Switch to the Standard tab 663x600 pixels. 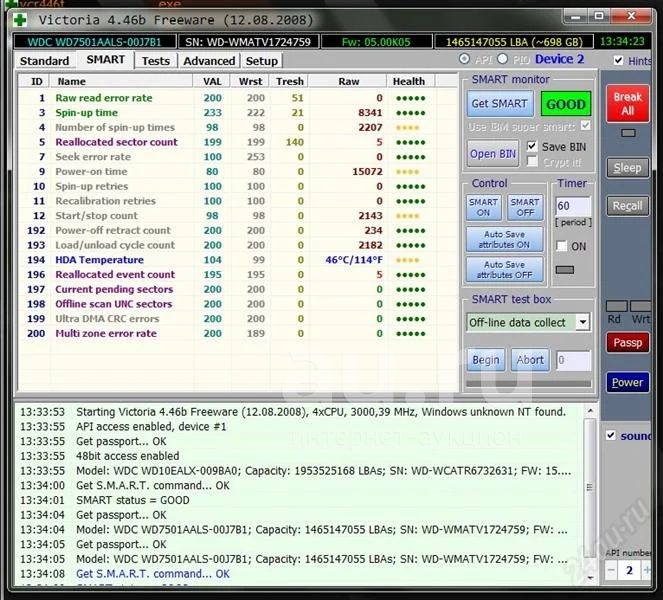pos(44,61)
